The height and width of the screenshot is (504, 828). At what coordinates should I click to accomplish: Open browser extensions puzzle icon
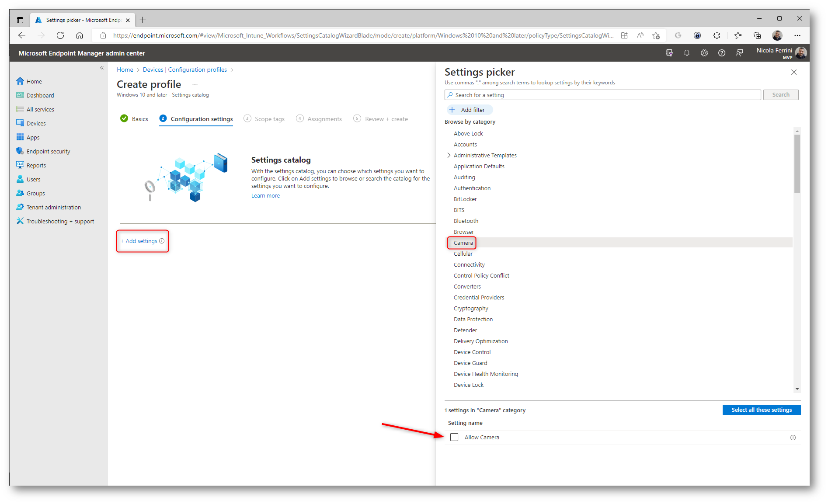click(x=717, y=35)
